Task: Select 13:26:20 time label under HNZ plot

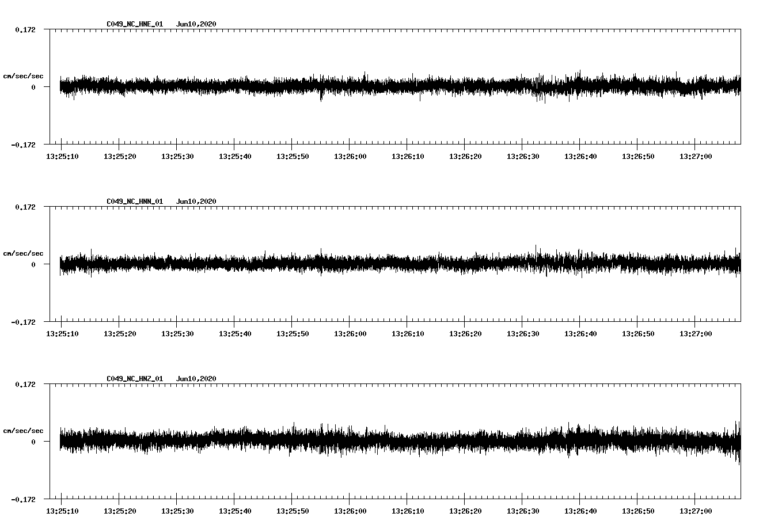Action: 465,511
